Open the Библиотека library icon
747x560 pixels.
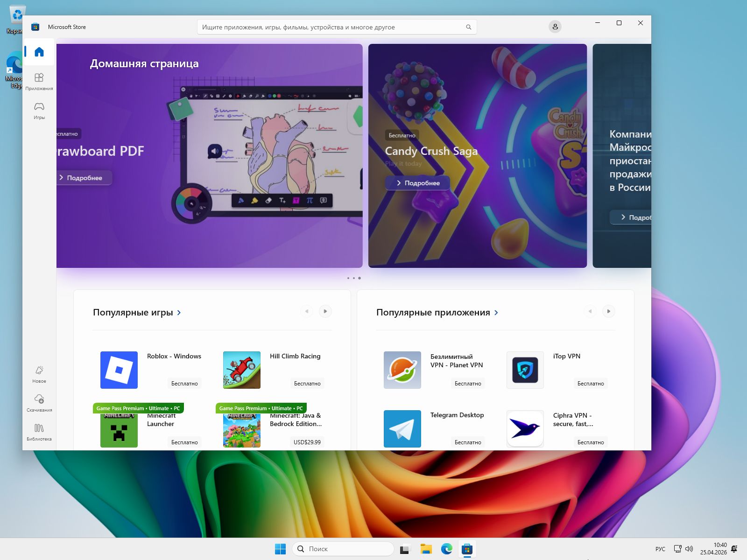[39, 432]
